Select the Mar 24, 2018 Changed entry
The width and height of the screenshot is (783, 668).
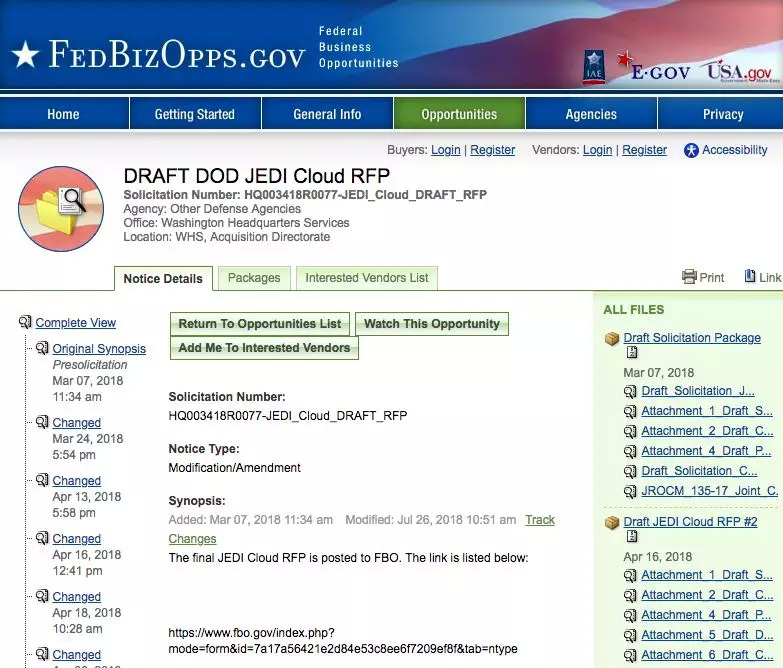(x=76, y=423)
